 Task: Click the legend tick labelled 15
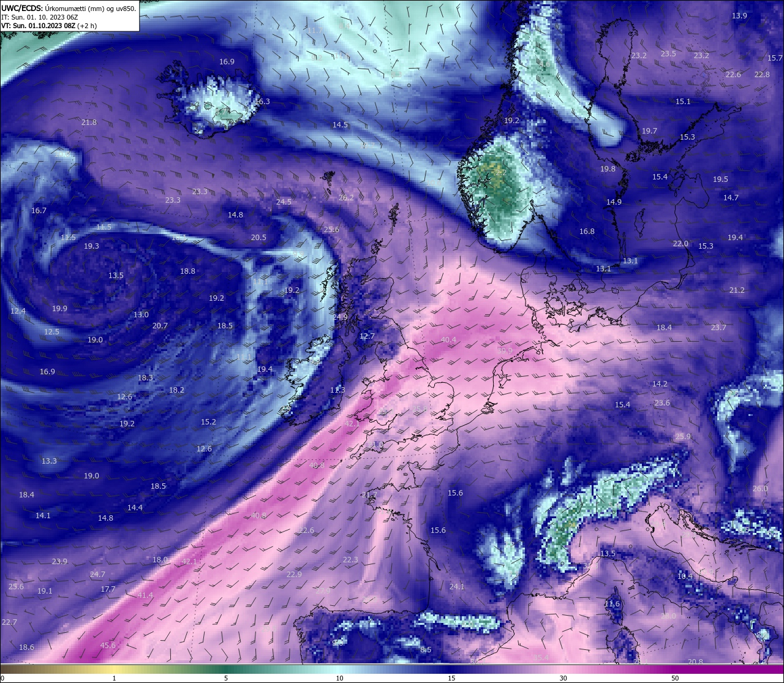(451, 678)
